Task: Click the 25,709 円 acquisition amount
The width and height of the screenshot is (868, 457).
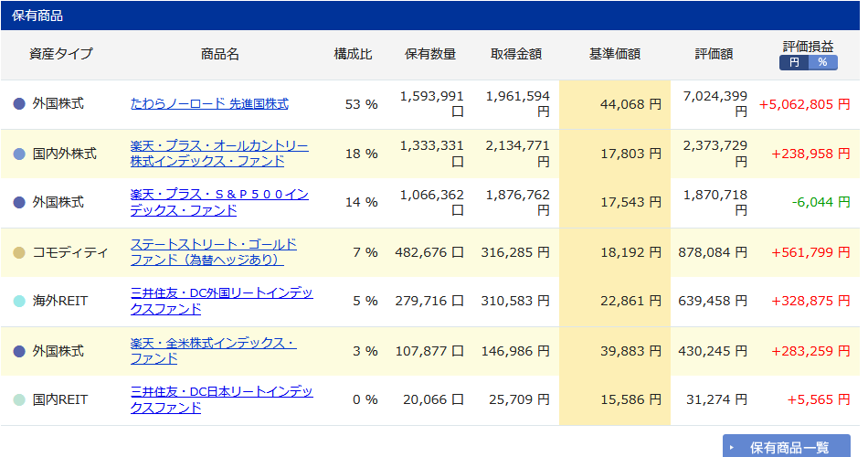Action: pos(519,399)
